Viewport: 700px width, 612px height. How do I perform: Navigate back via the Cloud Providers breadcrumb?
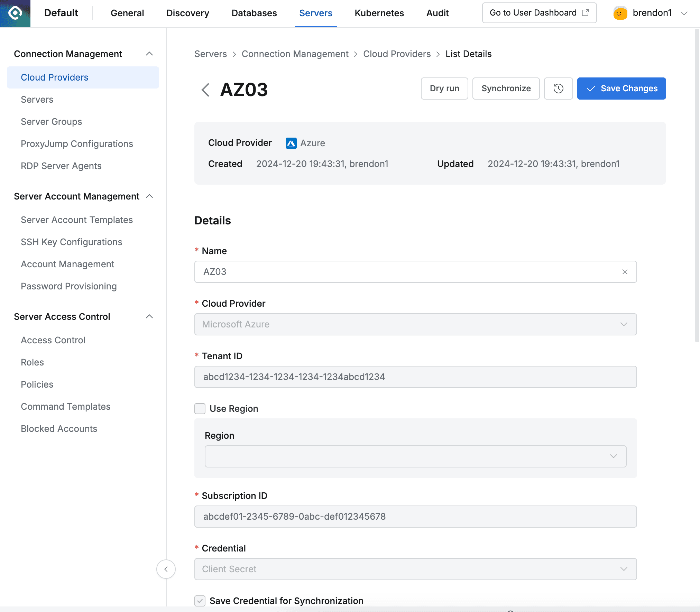click(397, 54)
